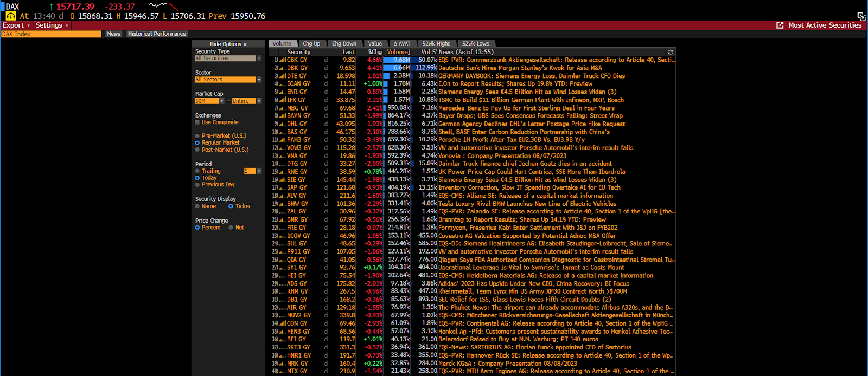
Task: Click the DAX Index input field
Action: click(51, 34)
